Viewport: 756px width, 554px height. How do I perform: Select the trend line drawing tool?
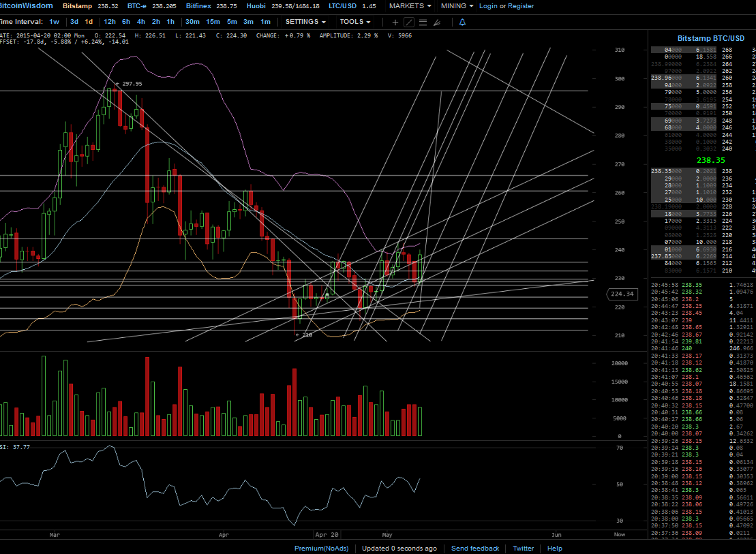(409, 22)
